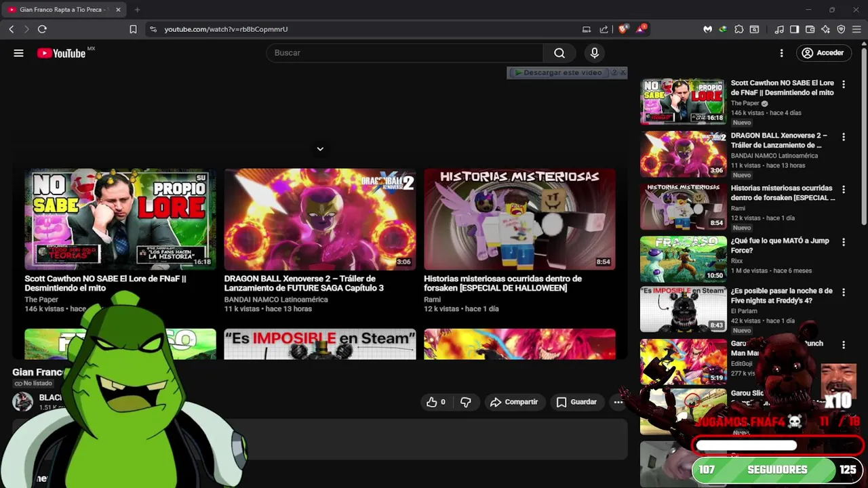The height and width of the screenshot is (488, 868).
Task: Open Brave Rewards triangle icon
Action: pyautogui.click(x=640, y=29)
